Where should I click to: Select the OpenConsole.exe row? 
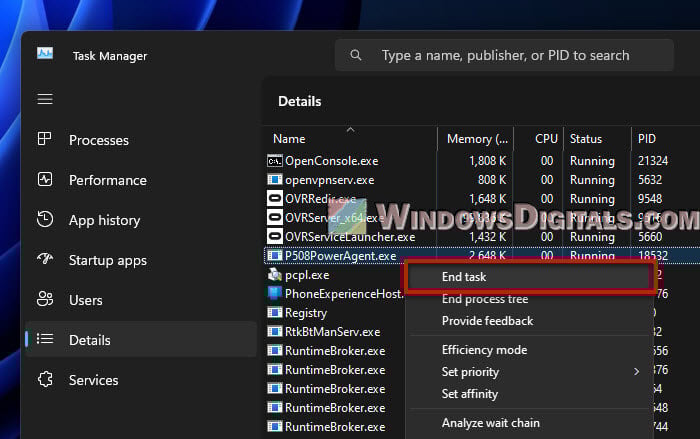point(482,161)
